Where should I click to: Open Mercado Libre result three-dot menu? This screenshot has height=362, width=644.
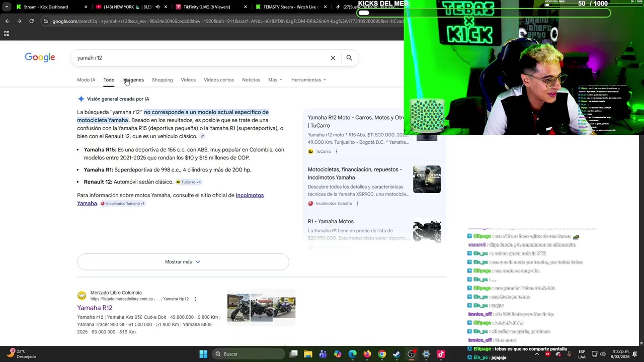tap(195, 299)
